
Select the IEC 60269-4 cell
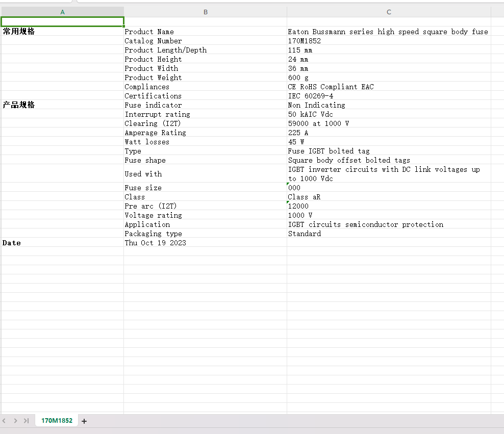pyautogui.click(x=389, y=96)
